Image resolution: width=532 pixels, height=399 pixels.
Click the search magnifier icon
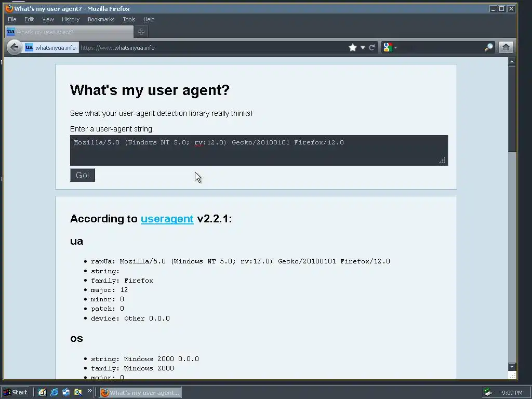coord(488,47)
